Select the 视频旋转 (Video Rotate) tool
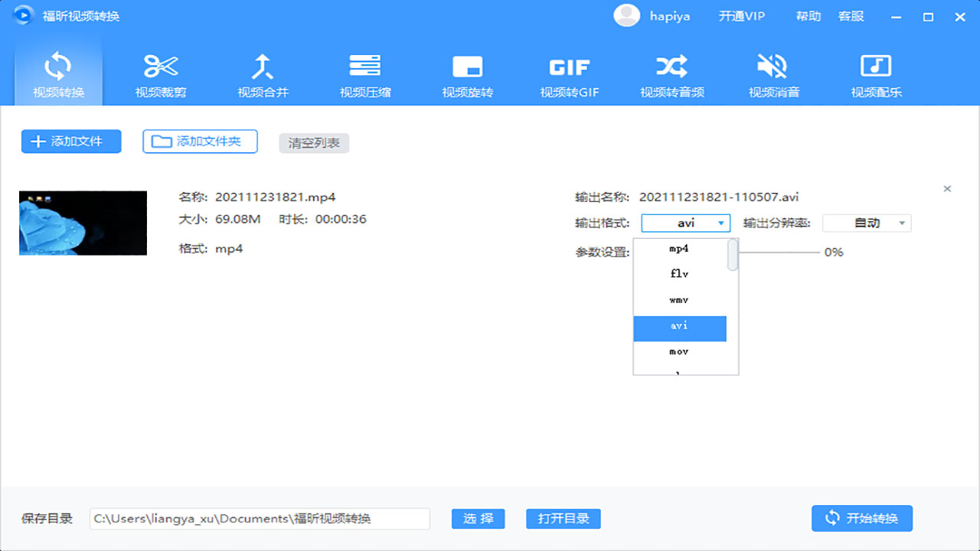 click(x=467, y=73)
